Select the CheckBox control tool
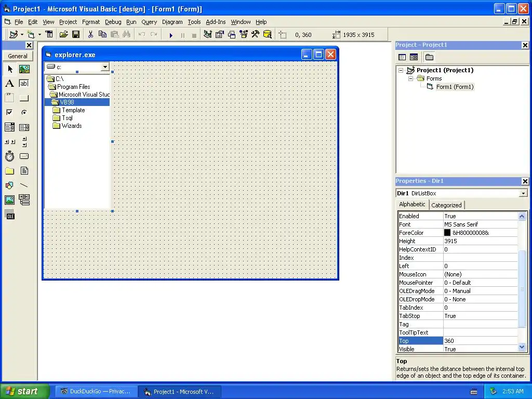Viewport: 532px width, 399px height. tap(10, 112)
